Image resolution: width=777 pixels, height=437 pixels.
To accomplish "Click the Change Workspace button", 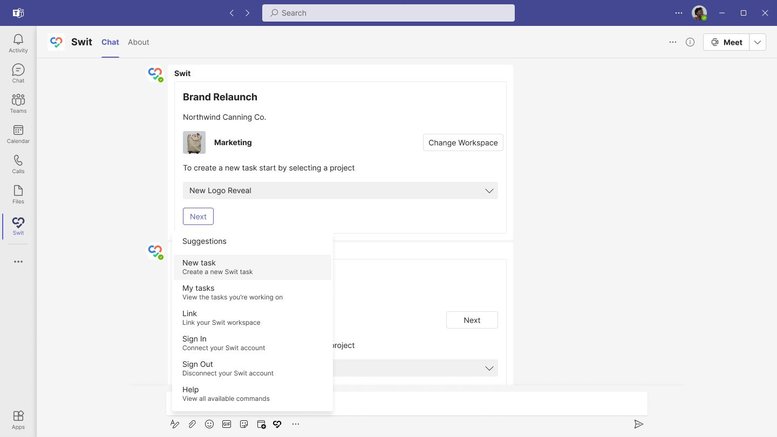I will (x=463, y=143).
